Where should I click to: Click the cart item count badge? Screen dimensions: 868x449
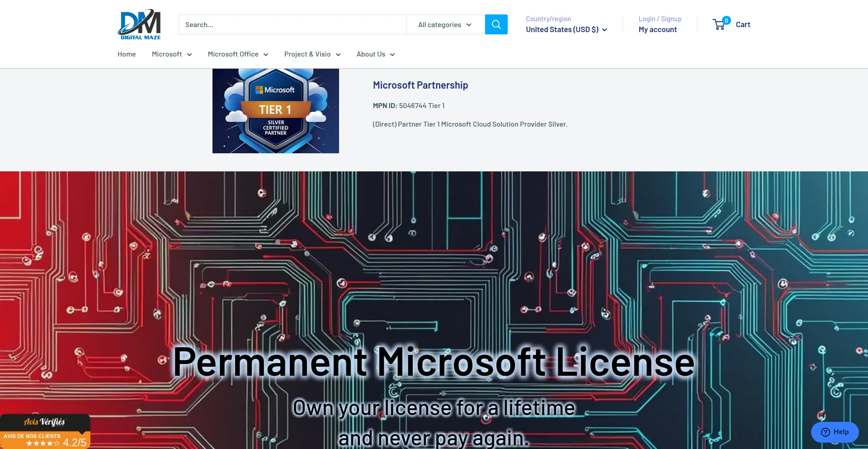(726, 20)
